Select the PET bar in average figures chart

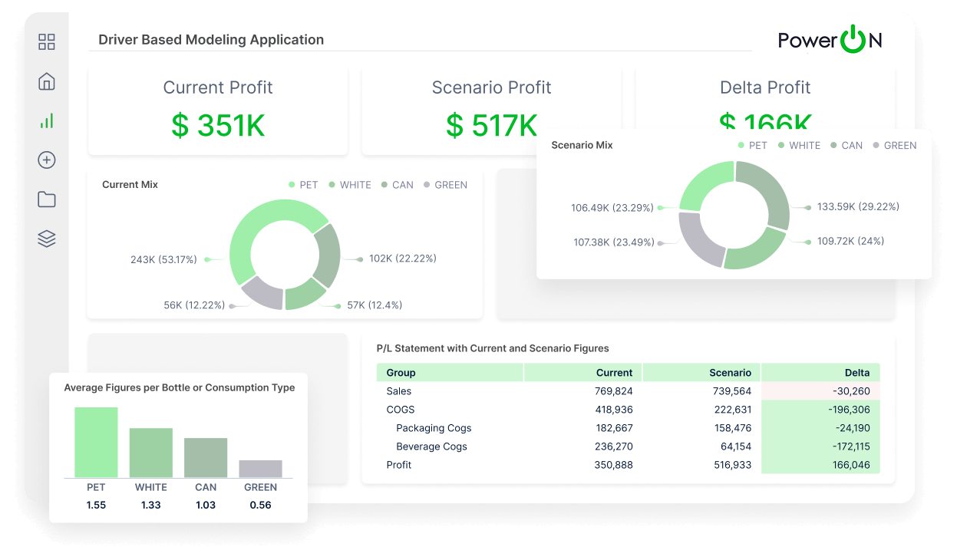(x=96, y=443)
